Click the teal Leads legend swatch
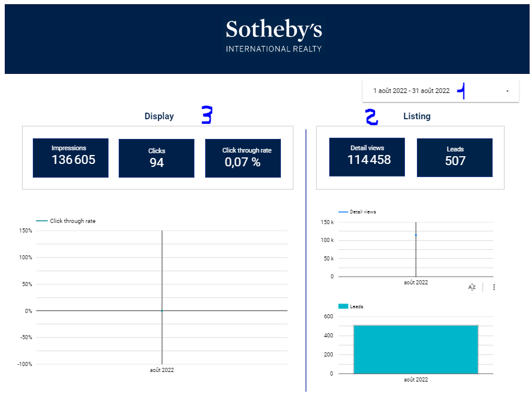The height and width of the screenshot is (403, 532). pos(343,306)
